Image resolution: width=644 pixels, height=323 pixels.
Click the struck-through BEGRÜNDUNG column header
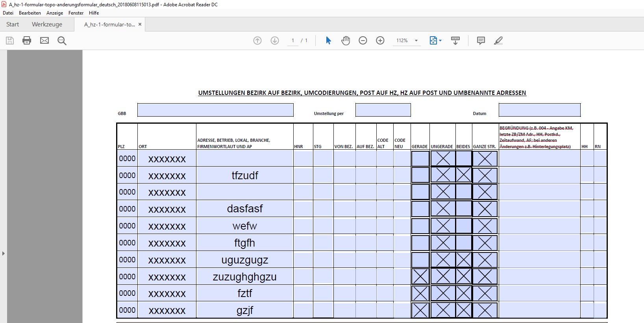click(x=537, y=137)
